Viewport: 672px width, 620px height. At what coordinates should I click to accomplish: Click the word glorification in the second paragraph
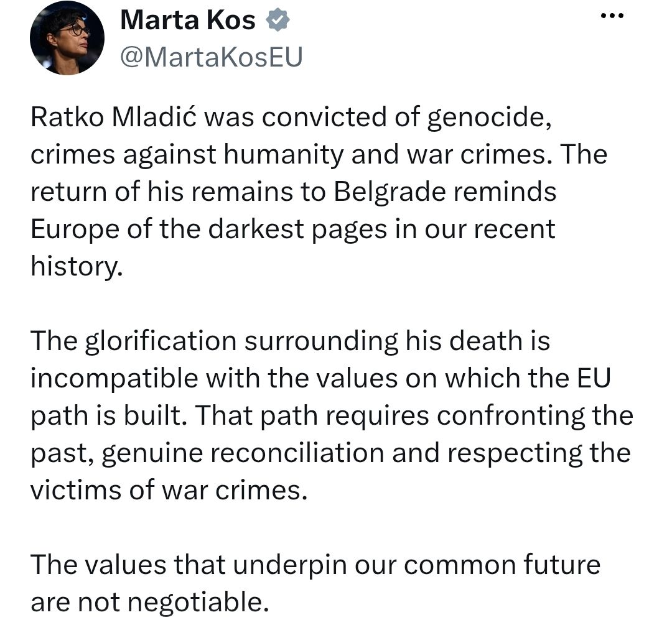pos(161,341)
